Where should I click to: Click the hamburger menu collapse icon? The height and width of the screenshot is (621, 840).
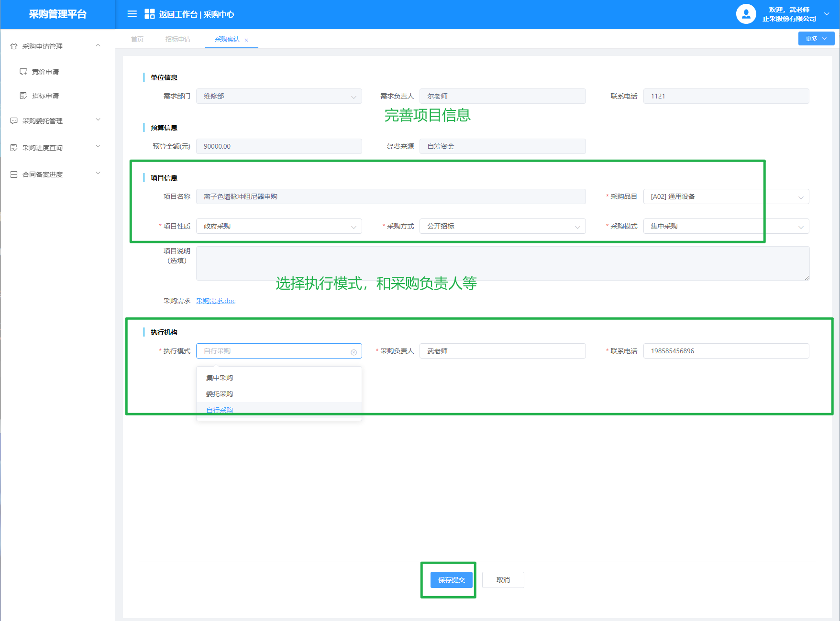[132, 14]
